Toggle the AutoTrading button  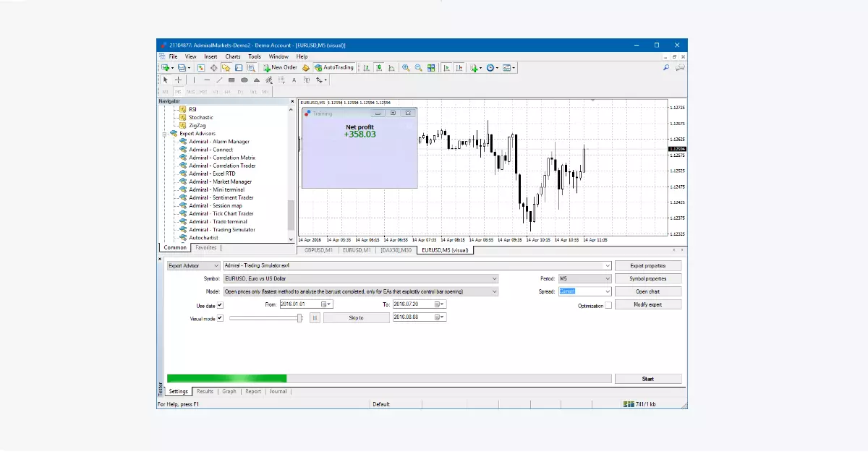point(334,67)
